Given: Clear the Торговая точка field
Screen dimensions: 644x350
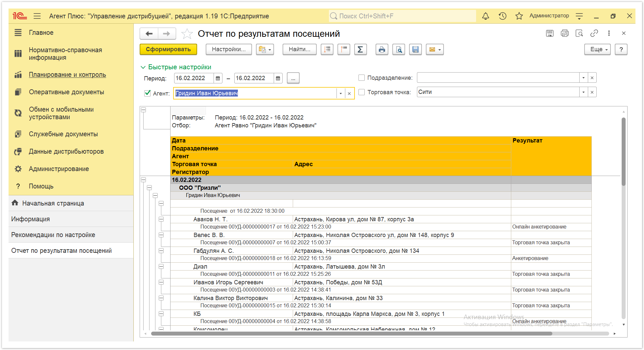Looking at the screenshot, I should [592, 92].
